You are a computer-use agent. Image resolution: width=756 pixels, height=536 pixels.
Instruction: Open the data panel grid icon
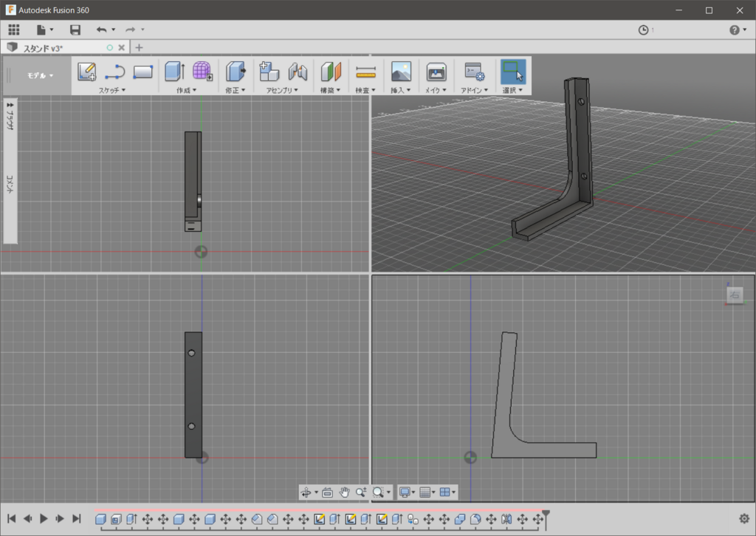point(14,30)
